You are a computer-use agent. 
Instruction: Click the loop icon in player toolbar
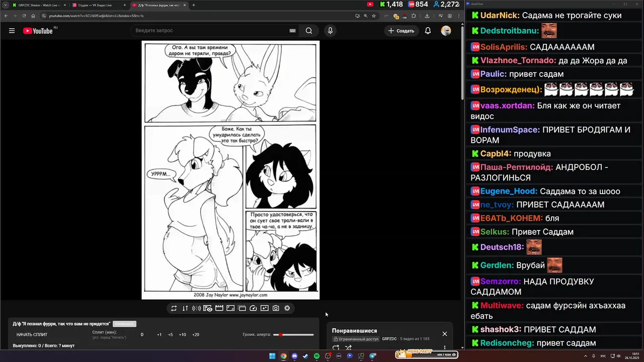tap(174, 308)
